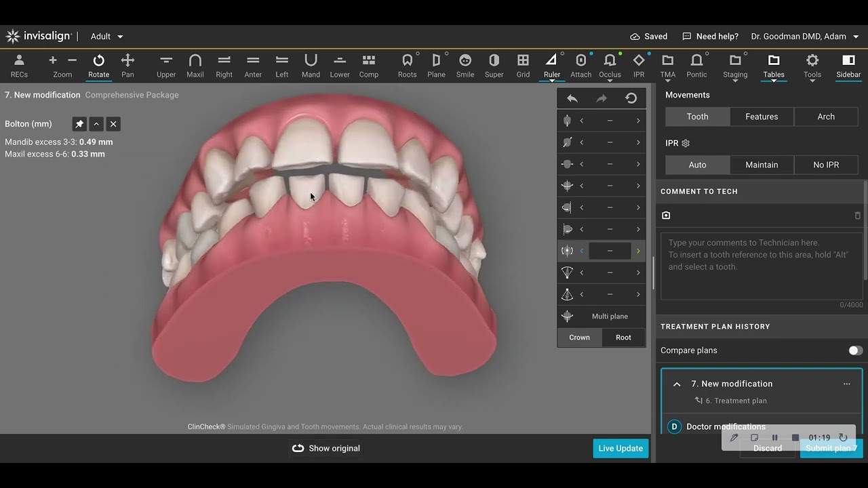The width and height of the screenshot is (868, 488).
Task: Open three-dot menu for New modification
Action: tap(846, 384)
